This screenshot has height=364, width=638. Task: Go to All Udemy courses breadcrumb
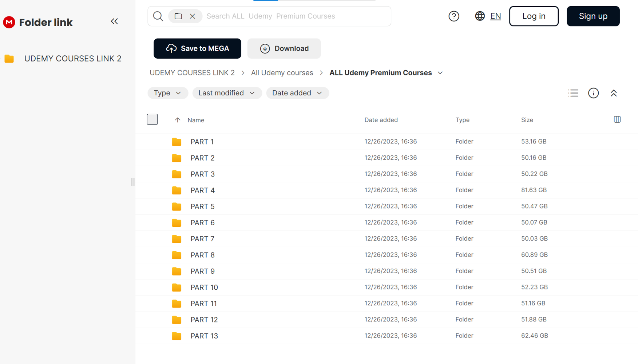point(282,73)
